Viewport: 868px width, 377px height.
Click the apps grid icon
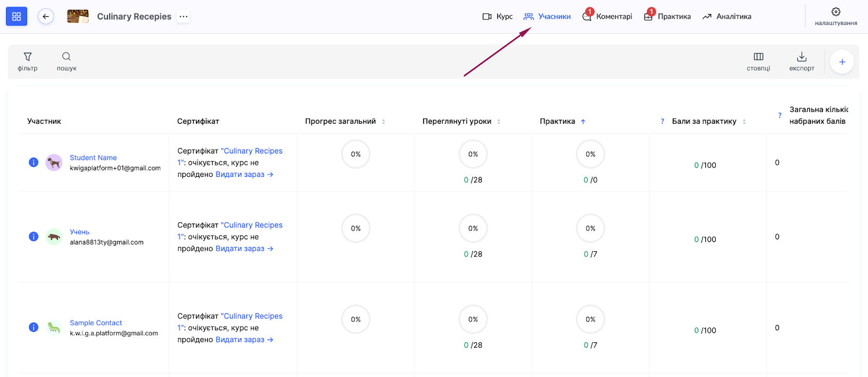[x=16, y=16]
